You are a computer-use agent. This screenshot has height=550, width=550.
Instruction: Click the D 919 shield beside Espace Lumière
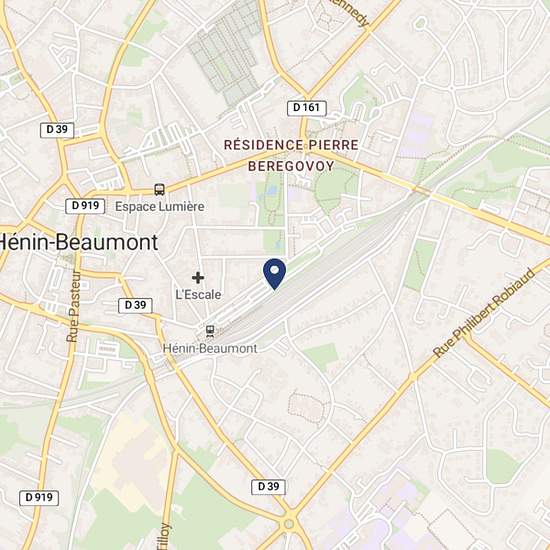[85, 206]
